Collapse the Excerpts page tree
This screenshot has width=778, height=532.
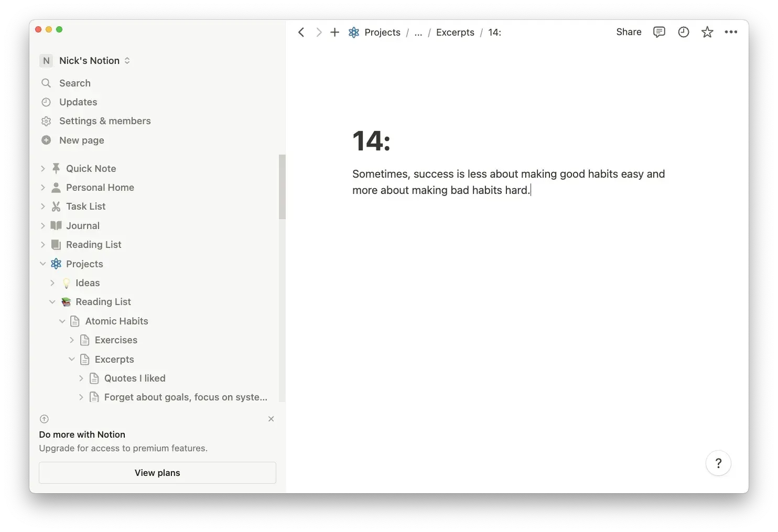[x=72, y=359]
